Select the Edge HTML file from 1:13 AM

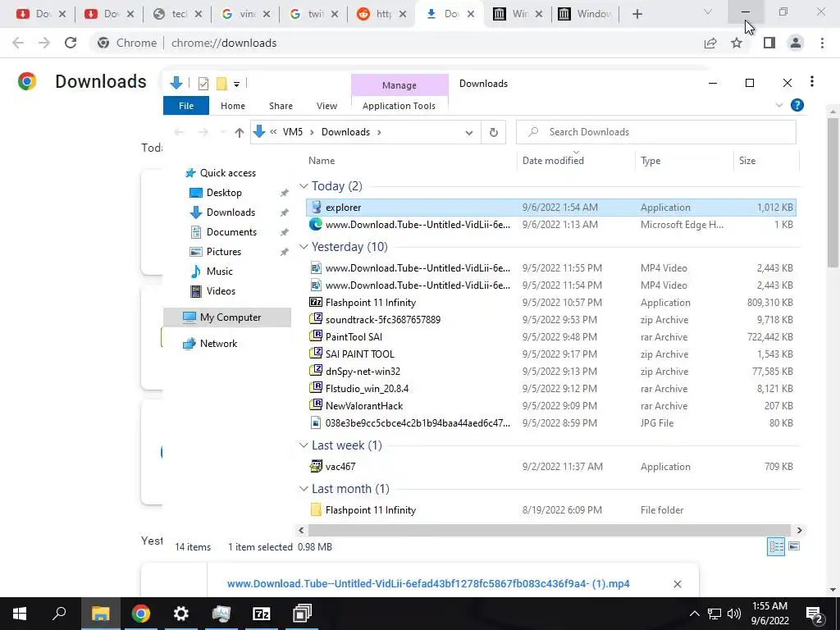[x=550, y=225]
